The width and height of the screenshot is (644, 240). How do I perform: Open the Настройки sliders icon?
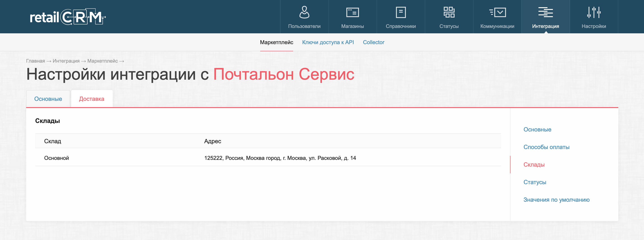[594, 12]
